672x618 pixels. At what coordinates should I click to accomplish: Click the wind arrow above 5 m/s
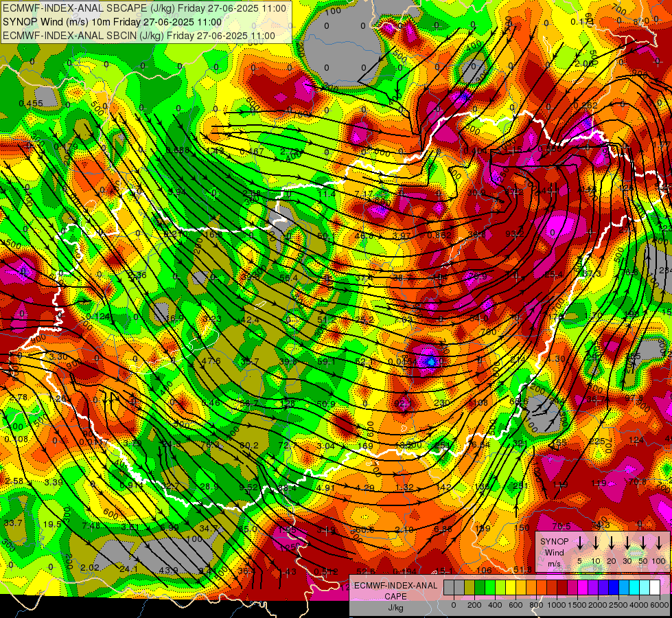click(579, 543)
